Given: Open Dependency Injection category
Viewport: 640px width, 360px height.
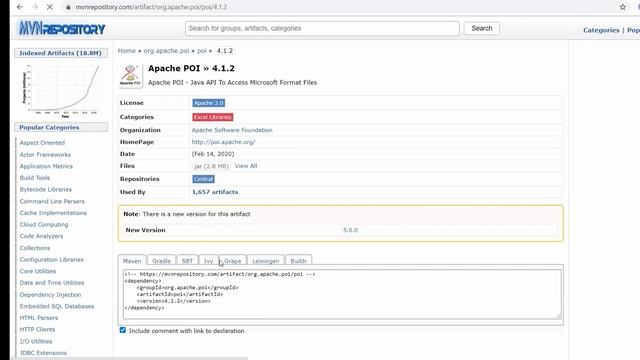Looking at the screenshot, I should (x=50, y=295).
